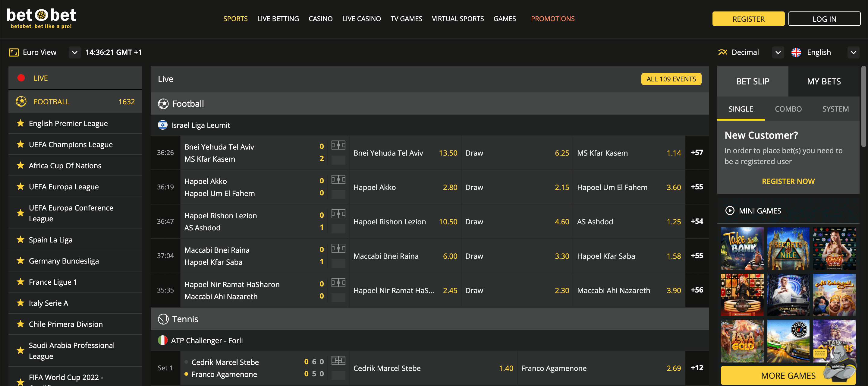
Task: Toggle star favorite on UEFA Champions League
Action: [x=20, y=144]
